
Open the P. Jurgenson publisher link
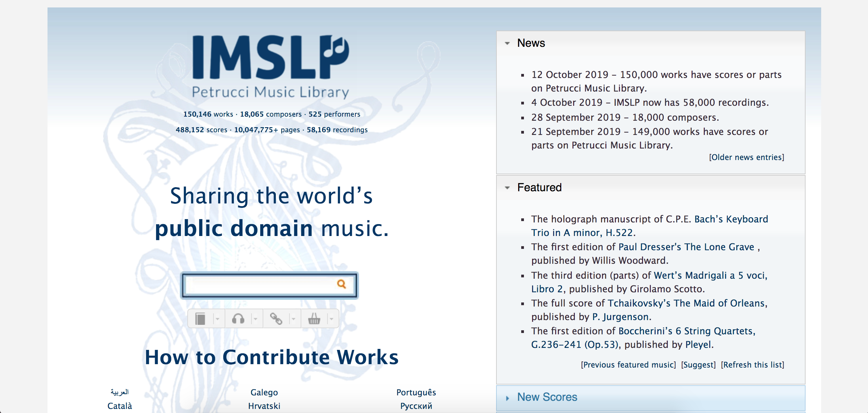coord(621,317)
